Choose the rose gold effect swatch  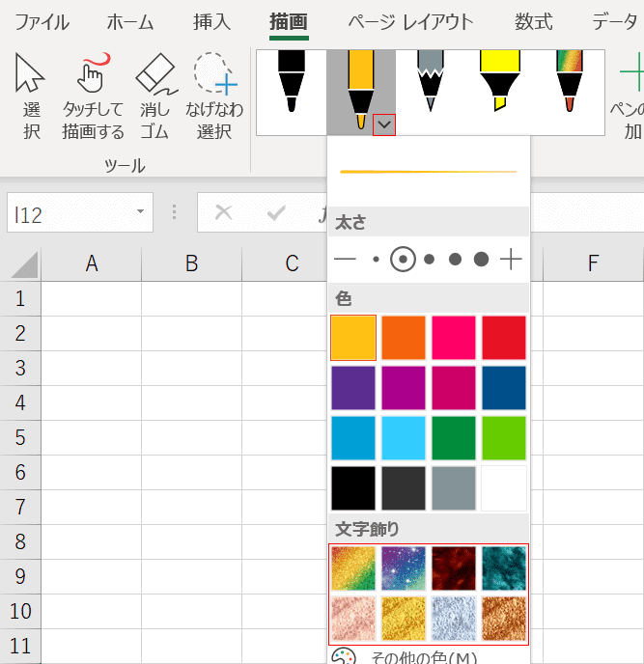[x=353, y=619]
